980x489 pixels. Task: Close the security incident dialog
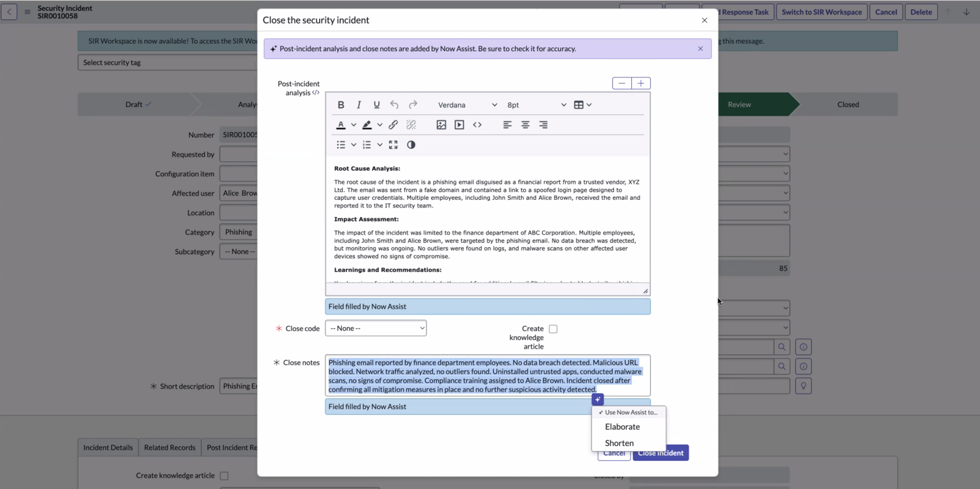point(704,20)
